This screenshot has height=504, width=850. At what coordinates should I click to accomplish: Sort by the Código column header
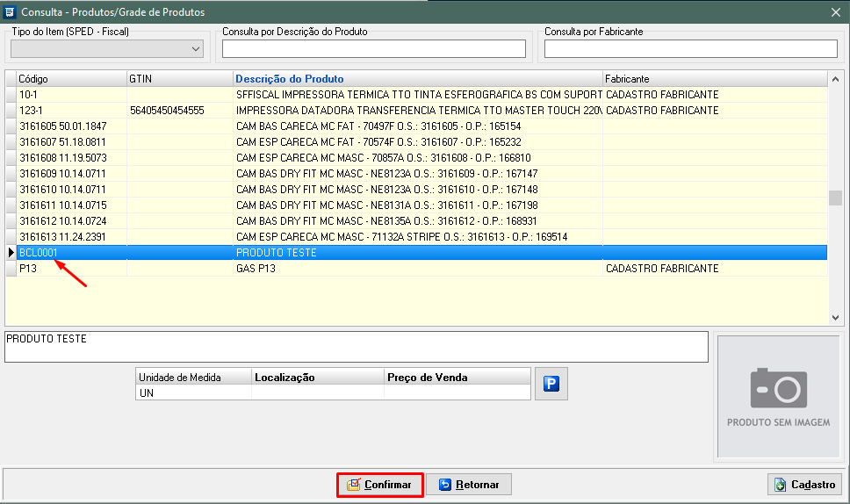(71, 79)
